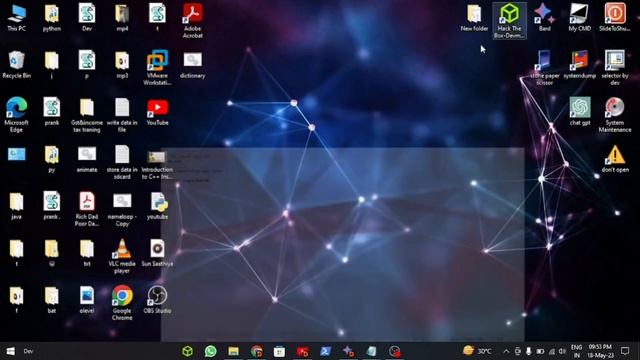Open the notification center

pos(625,351)
